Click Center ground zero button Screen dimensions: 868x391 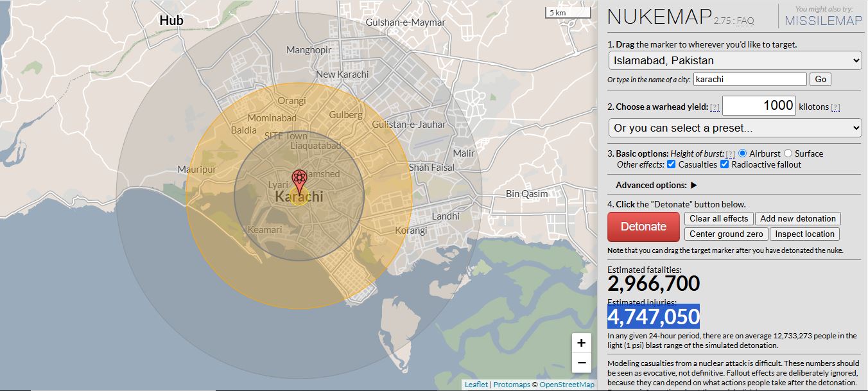pyautogui.click(x=726, y=234)
